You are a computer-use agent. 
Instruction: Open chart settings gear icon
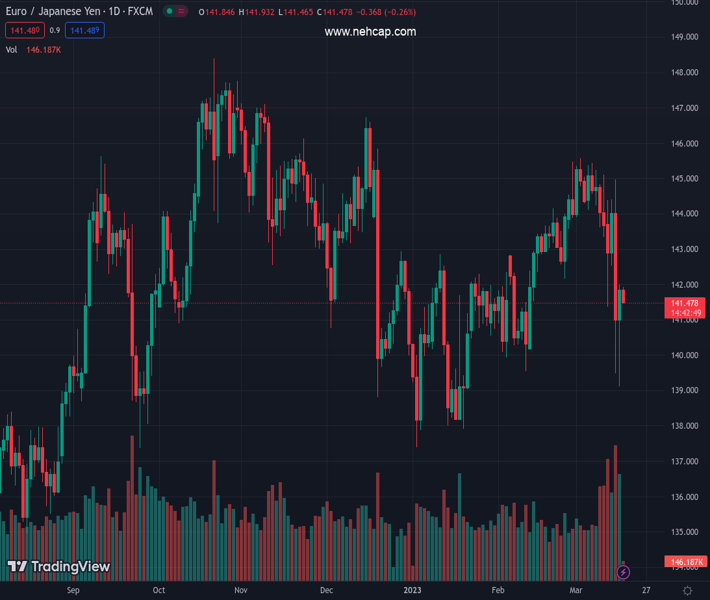(x=686, y=591)
